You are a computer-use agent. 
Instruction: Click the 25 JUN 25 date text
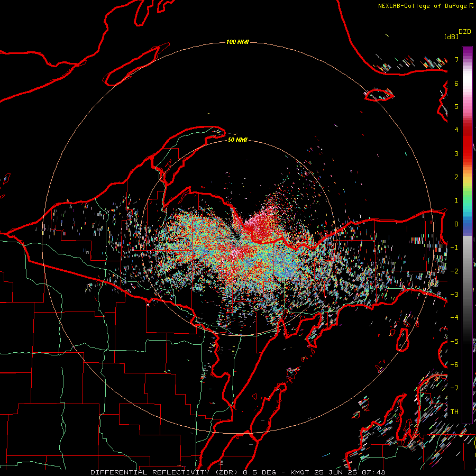[x=335, y=472]
